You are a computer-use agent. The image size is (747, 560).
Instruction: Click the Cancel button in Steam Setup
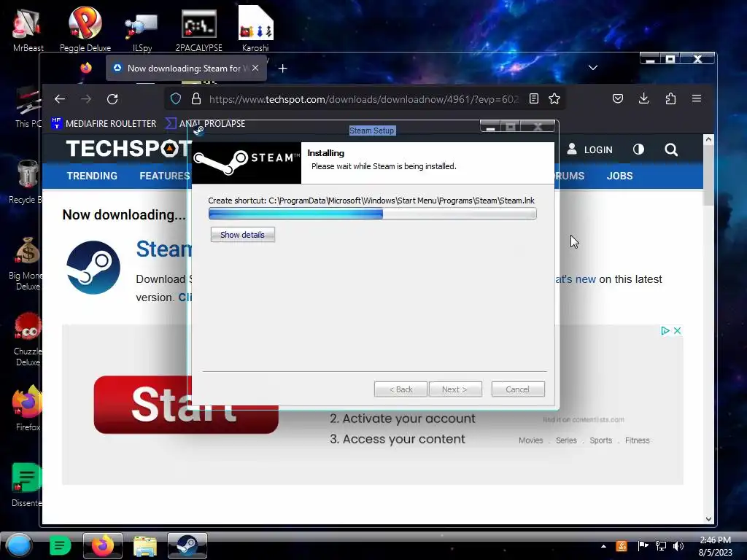(x=518, y=389)
